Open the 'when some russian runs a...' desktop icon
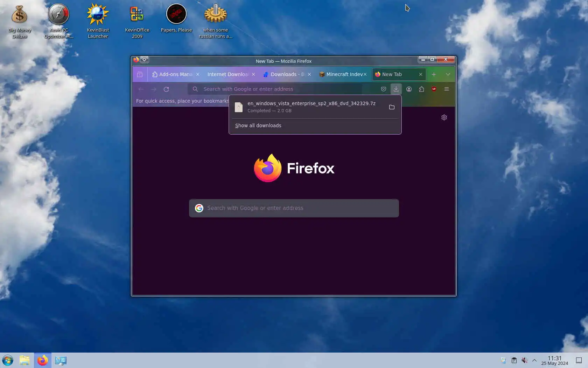Image resolution: width=588 pixels, height=368 pixels. tap(216, 21)
